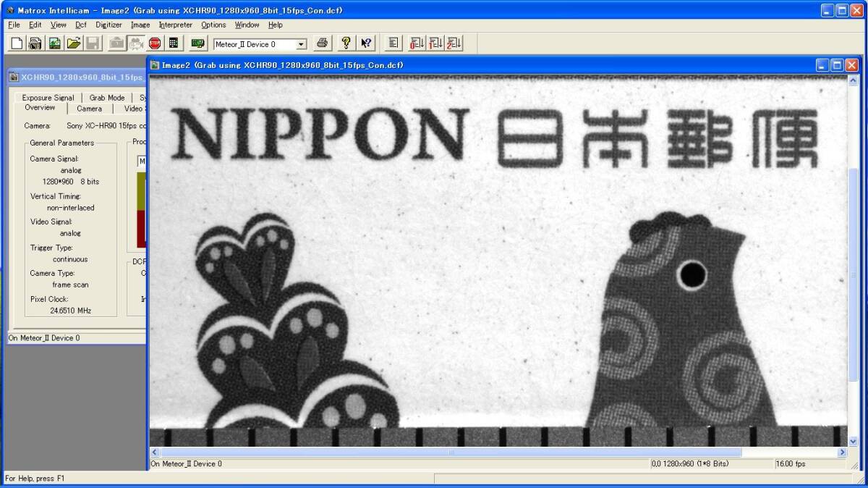Click the single grab camera icon
This screenshot has height=488, width=868.
[x=116, y=43]
